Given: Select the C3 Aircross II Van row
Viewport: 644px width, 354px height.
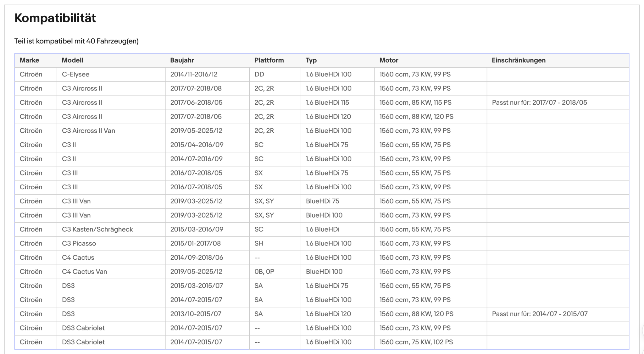Looking at the screenshot, I should [322, 131].
